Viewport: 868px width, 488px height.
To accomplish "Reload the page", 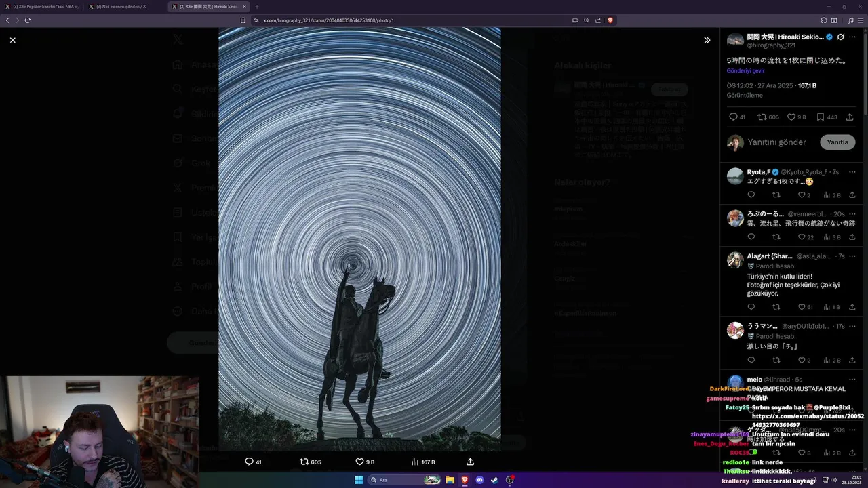I will coord(28,20).
